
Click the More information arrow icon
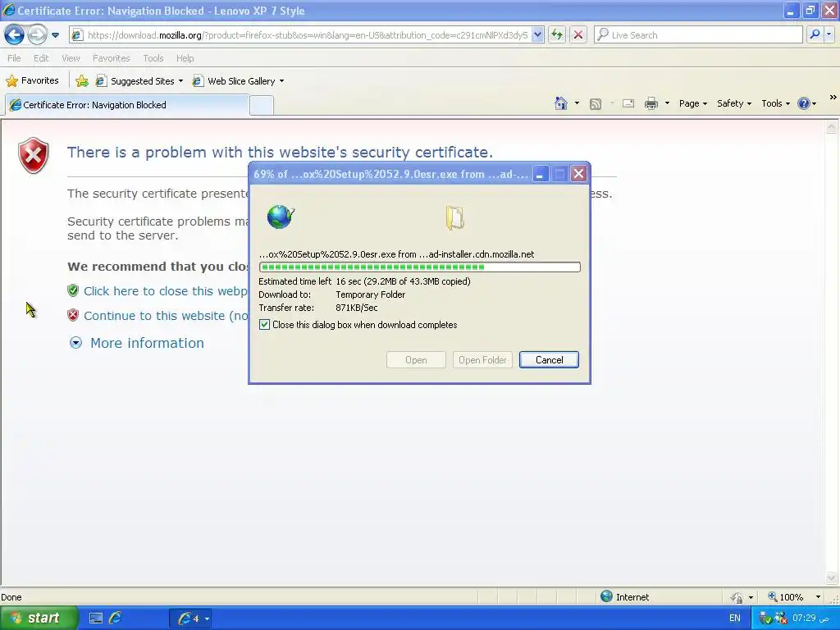[76, 343]
